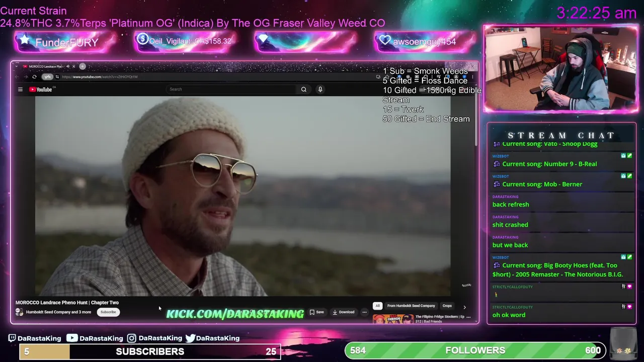644x362 pixels.
Task: Click the browser address bar URL
Action: tap(100, 77)
